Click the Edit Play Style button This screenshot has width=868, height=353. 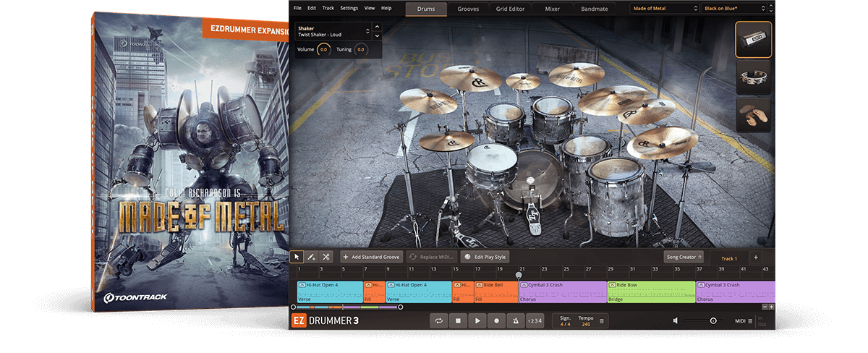pyautogui.click(x=486, y=257)
